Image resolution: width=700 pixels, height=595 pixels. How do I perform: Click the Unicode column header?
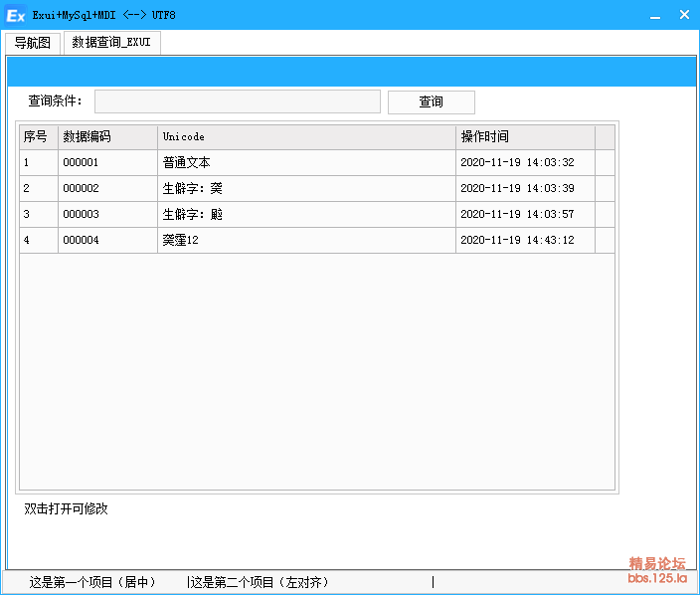tap(306, 136)
